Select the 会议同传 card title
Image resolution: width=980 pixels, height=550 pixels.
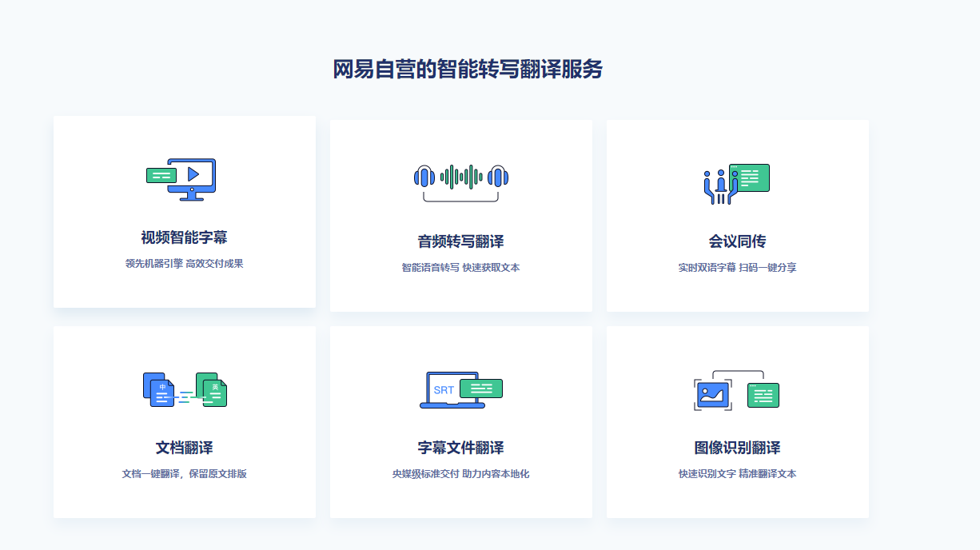[737, 241]
